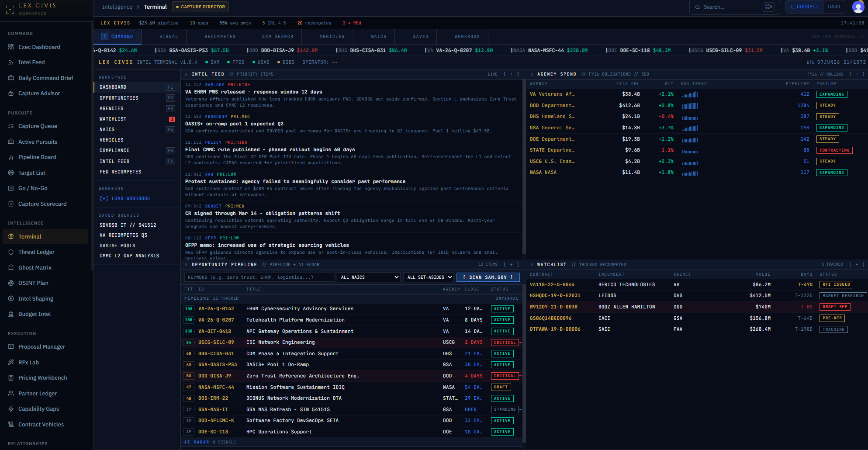Open Exec Dashboard via its sidebar icon
Image resolution: width=868 pixels, height=450 pixels.
11,47
